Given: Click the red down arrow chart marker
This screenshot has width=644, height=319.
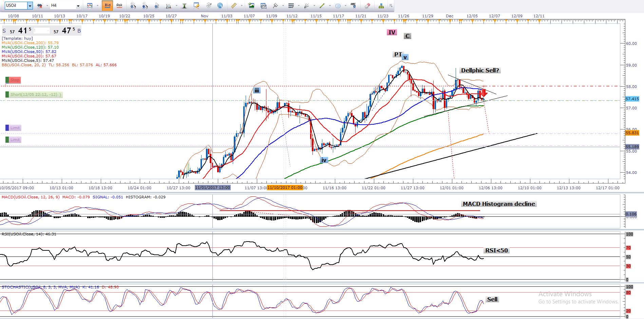Looking at the screenshot, I should pos(484,92).
